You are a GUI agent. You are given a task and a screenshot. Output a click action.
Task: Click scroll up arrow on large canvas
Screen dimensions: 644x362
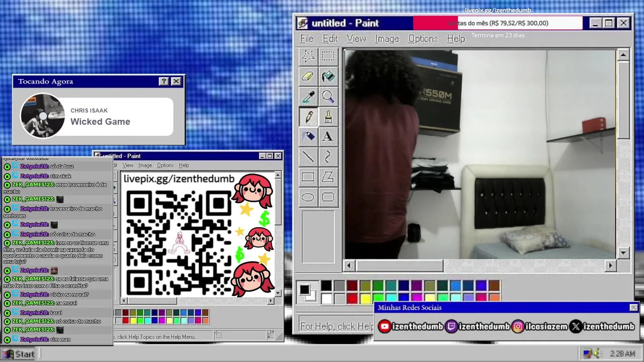pyautogui.click(x=623, y=54)
